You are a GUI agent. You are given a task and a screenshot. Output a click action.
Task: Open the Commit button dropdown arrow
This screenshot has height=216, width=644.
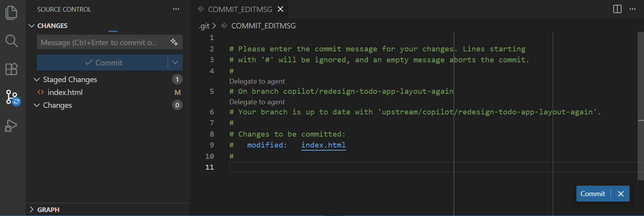[x=175, y=62]
